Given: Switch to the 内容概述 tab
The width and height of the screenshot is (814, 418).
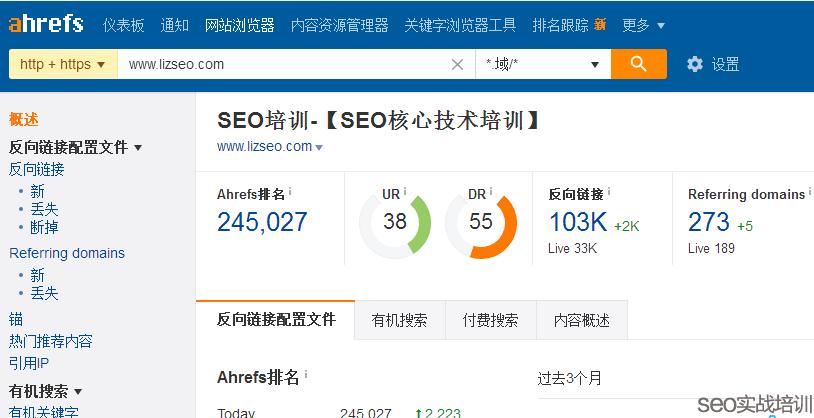Looking at the screenshot, I should [x=581, y=320].
